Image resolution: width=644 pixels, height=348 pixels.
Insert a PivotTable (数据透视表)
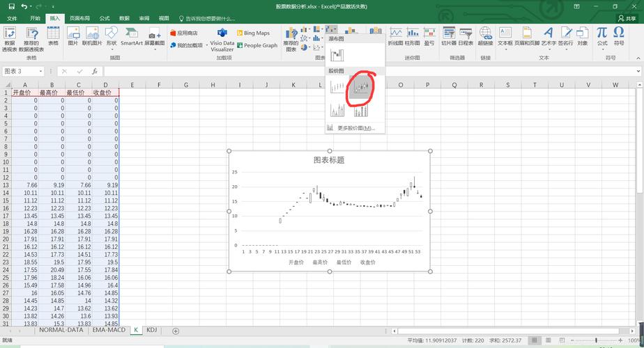click(10, 40)
